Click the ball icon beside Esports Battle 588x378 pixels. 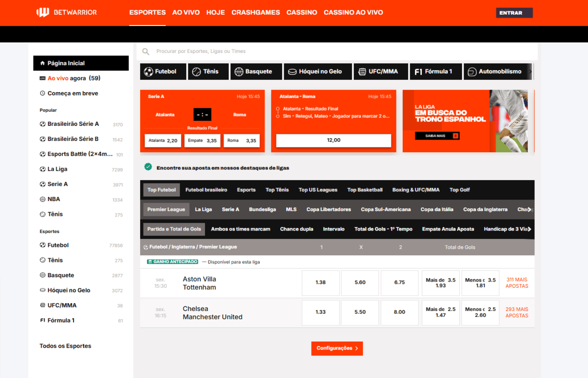click(x=43, y=154)
